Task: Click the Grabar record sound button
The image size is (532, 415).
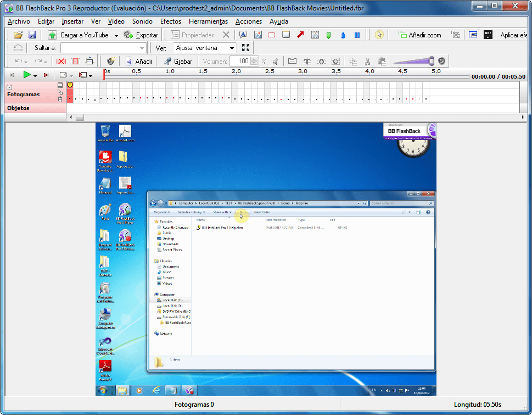Action: (x=178, y=62)
